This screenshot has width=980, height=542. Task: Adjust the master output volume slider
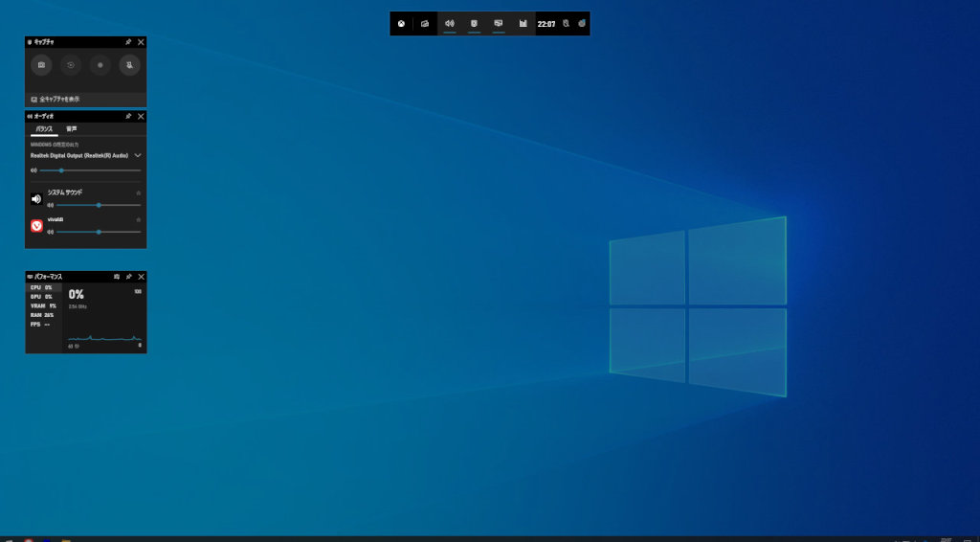[x=91, y=170]
